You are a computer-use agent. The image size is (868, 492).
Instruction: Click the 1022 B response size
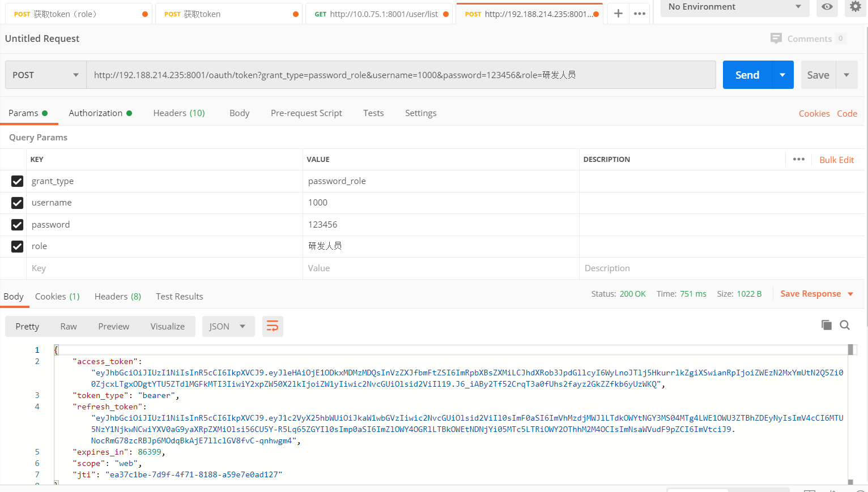749,294
